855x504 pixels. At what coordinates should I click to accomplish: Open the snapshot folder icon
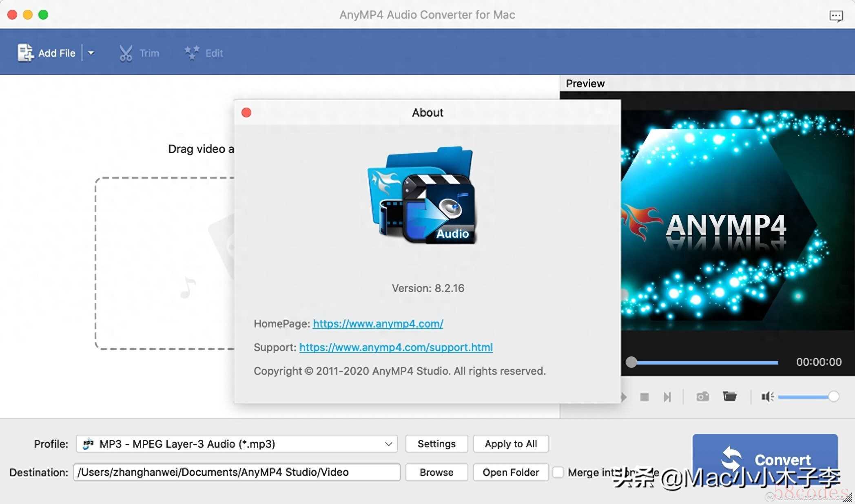730,396
